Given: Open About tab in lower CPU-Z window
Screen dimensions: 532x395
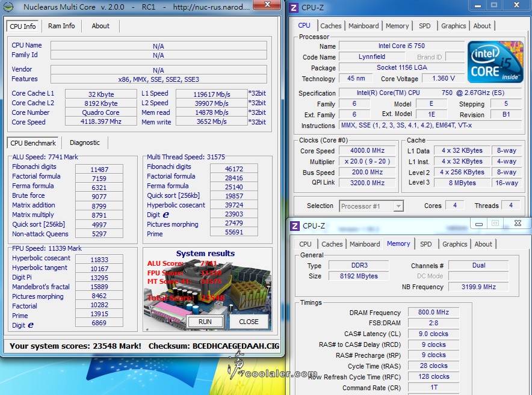Looking at the screenshot, I should 483,243.
